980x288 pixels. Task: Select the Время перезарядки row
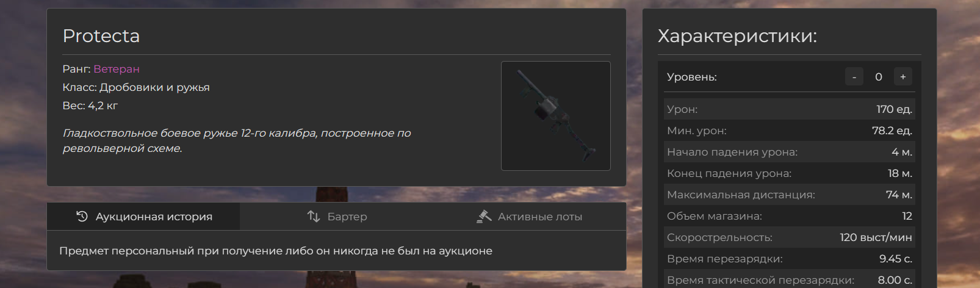(790, 259)
